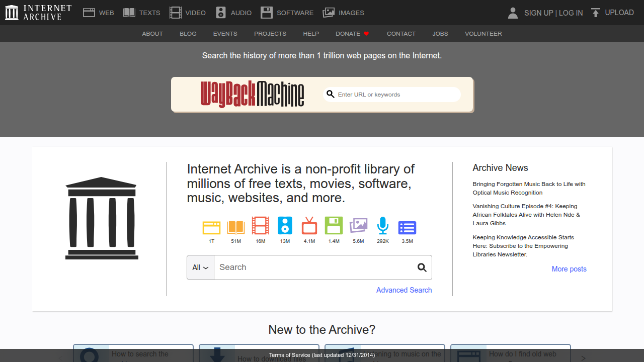Click the Sign Up link

click(538, 13)
